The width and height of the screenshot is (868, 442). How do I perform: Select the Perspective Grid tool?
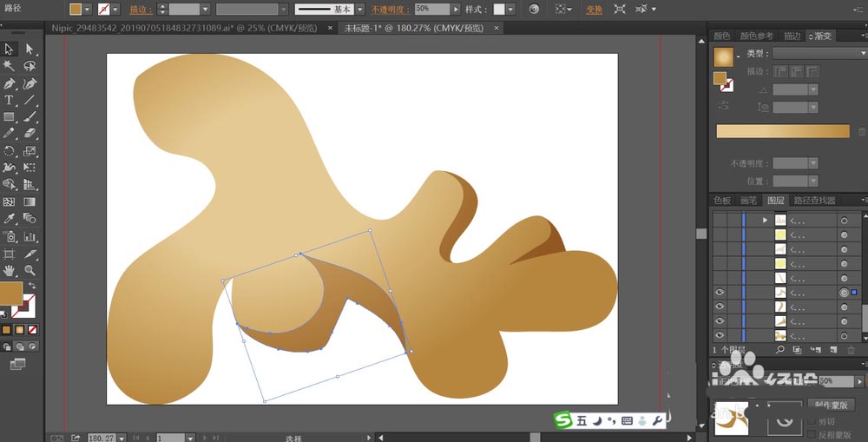30,184
